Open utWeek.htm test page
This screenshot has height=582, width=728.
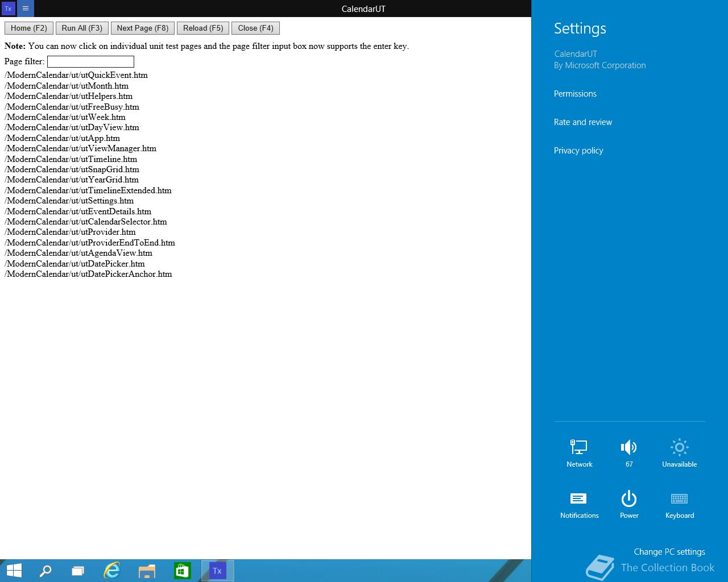point(65,117)
